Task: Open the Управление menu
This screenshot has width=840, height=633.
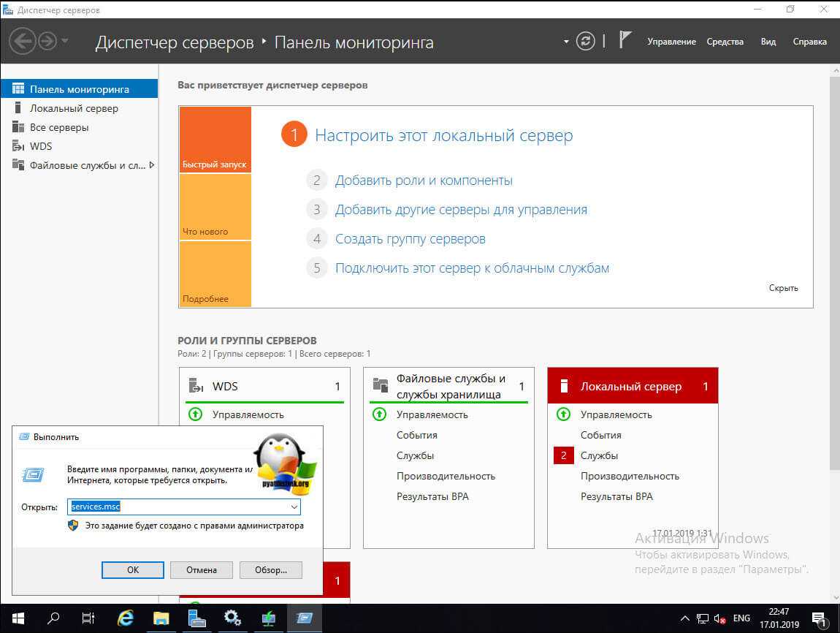Action: tap(671, 42)
